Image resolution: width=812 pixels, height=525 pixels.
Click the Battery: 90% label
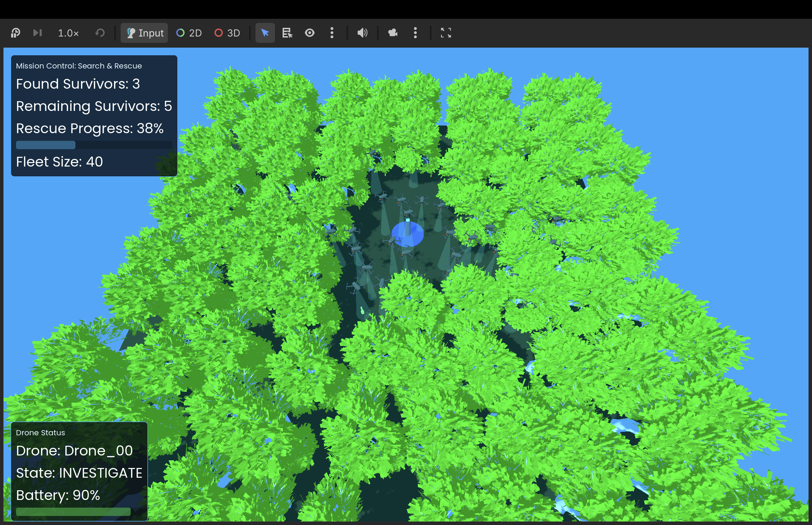[58, 495]
